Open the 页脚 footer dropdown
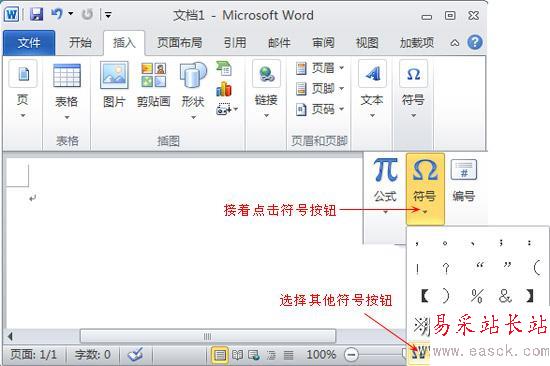Screen dimensions: 550x366 (x=319, y=88)
